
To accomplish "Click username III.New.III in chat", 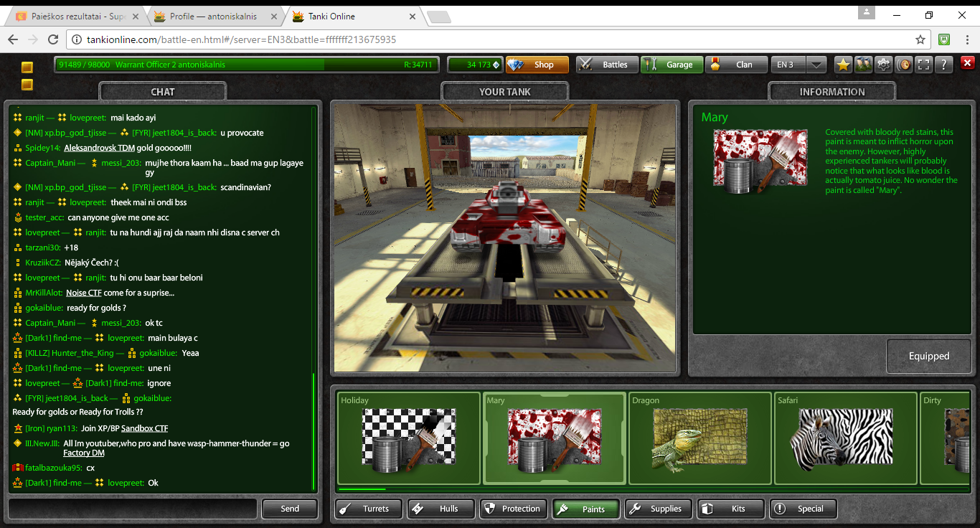I will [43, 443].
